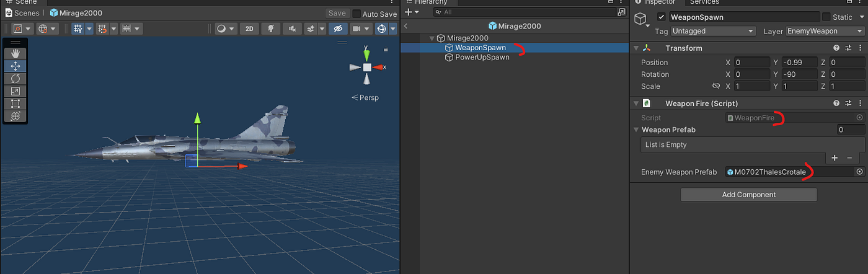Select the combined Transform tool

[15, 116]
